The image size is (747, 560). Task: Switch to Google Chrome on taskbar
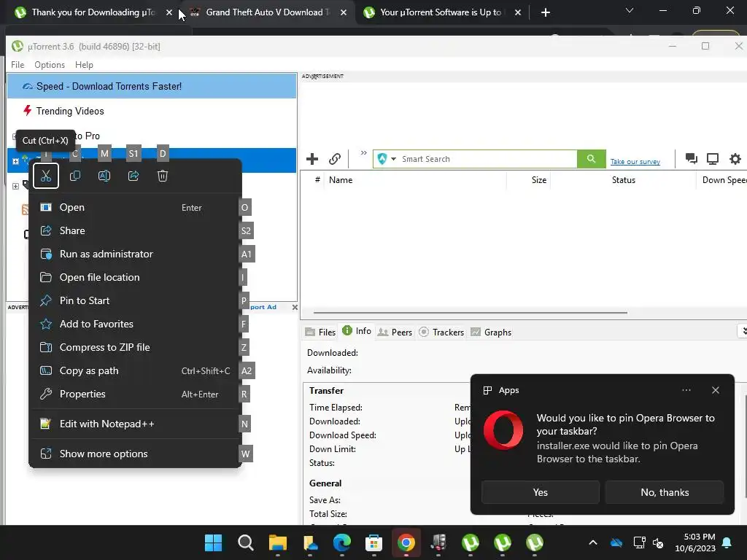click(406, 542)
